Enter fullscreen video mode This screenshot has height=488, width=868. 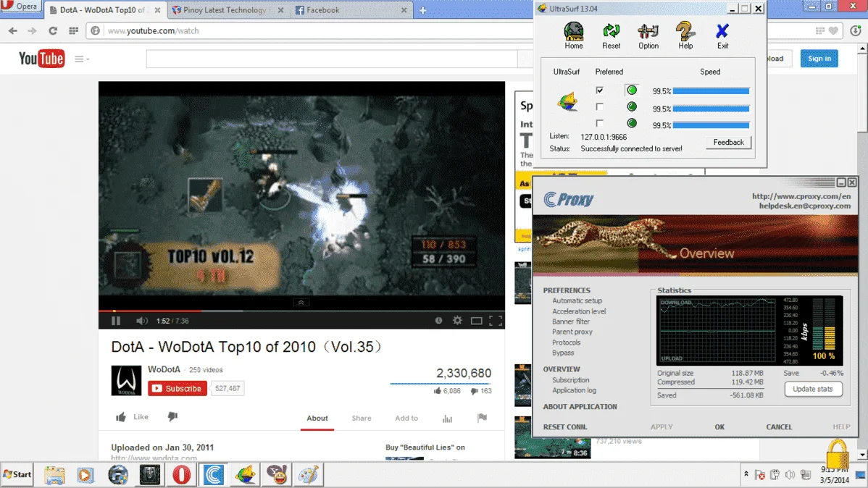pyautogui.click(x=496, y=321)
